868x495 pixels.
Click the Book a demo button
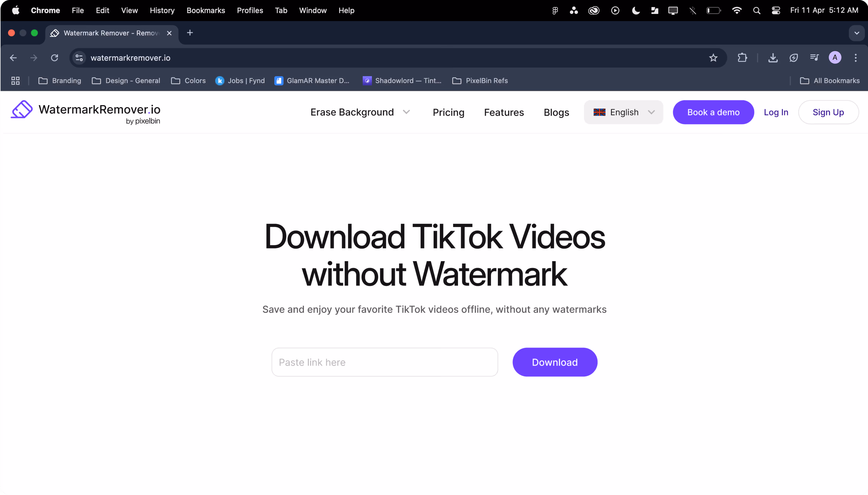(713, 112)
